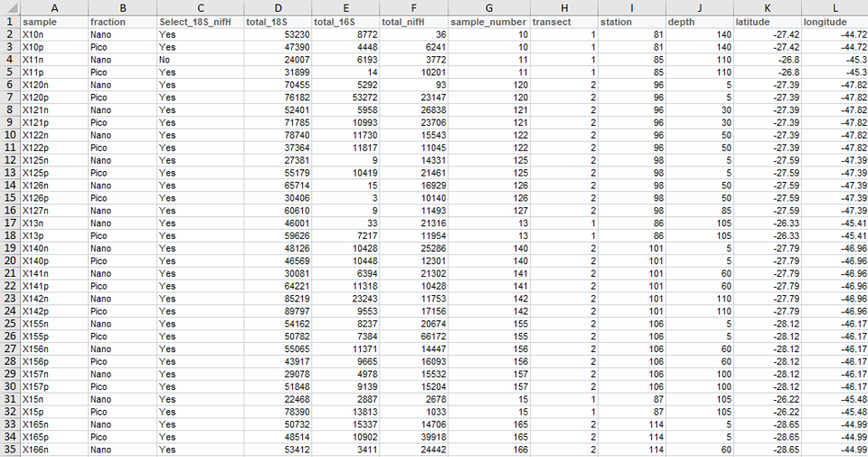Image resolution: width=868 pixels, height=457 pixels.
Task: Click the cell with sample X166n
Action: [x=53, y=449]
